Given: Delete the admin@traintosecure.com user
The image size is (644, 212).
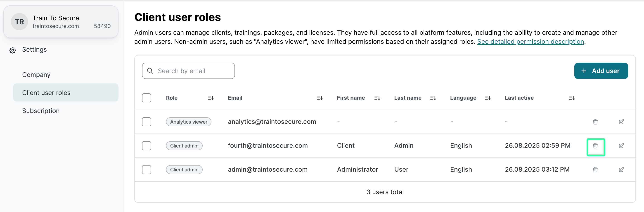Looking at the screenshot, I should (x=595, y=170).
